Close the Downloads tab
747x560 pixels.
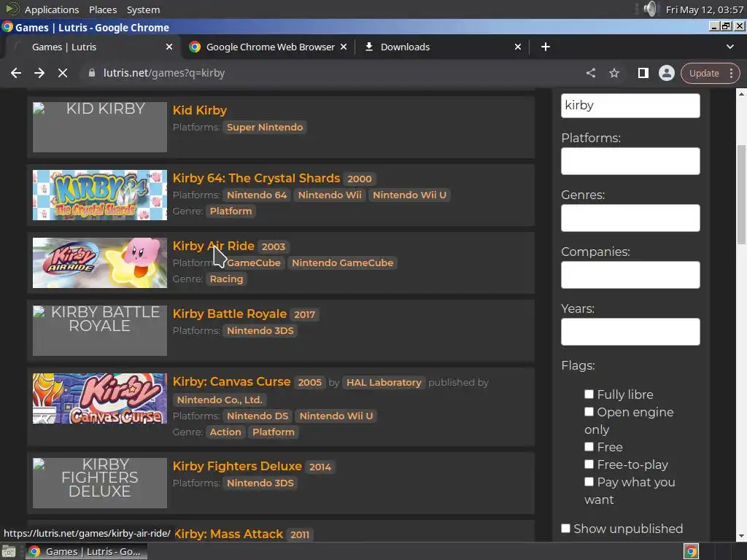518,47
